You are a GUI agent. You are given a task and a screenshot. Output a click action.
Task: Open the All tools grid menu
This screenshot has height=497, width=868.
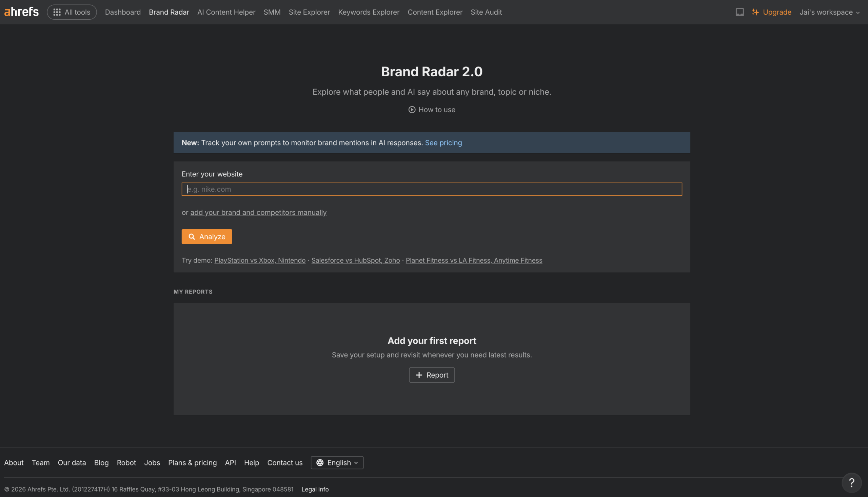(72, 12)
